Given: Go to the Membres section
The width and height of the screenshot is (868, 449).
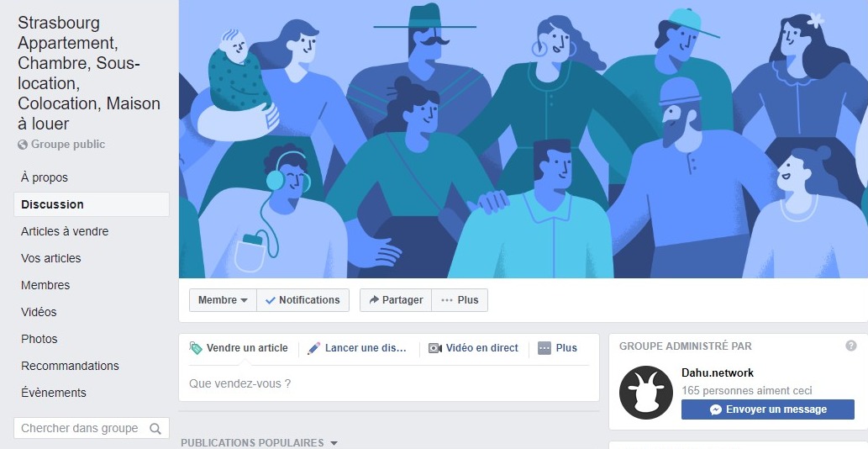Looking at the screenshot, I should (45, 285).
